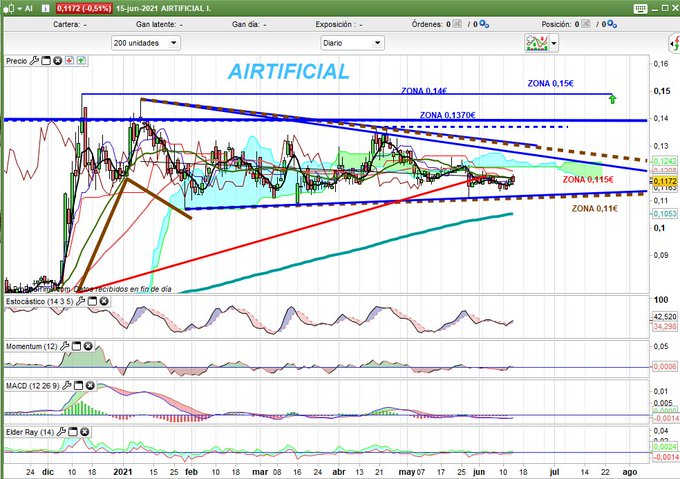This screenshot has width=680, height=479.
Task: Click the Gan día label
Action: click(x=245, y=24)
